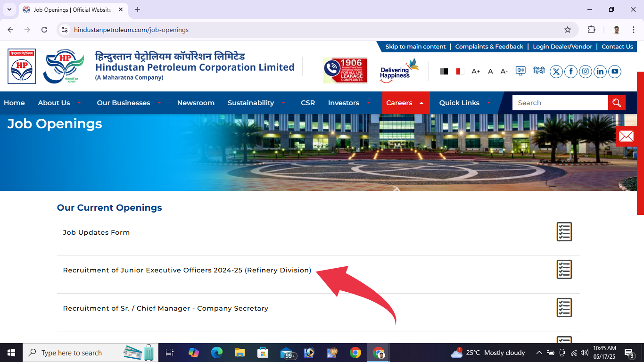This screenshot has width=644, height=362.
Task: Click the red envelope mail icon
Action: click(x=626, y=136)
